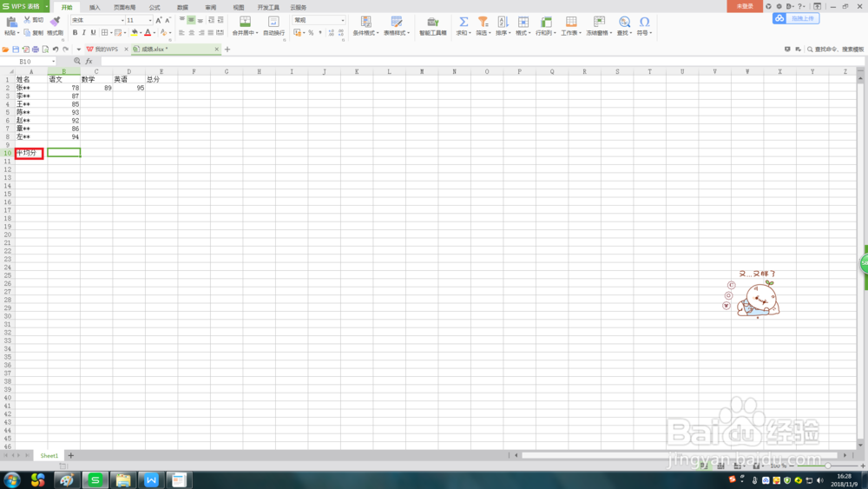Toggle top vertical alignment
This screenshot has height=489, width=868.
tap(182, 20)
